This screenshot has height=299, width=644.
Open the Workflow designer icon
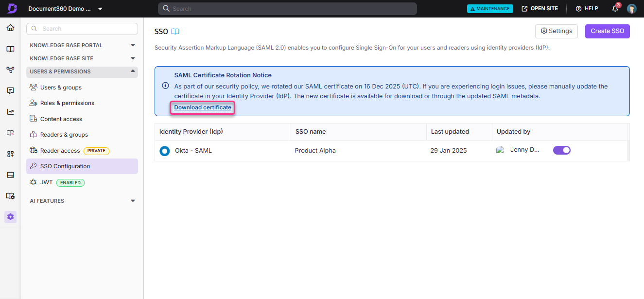coord(10,70)
